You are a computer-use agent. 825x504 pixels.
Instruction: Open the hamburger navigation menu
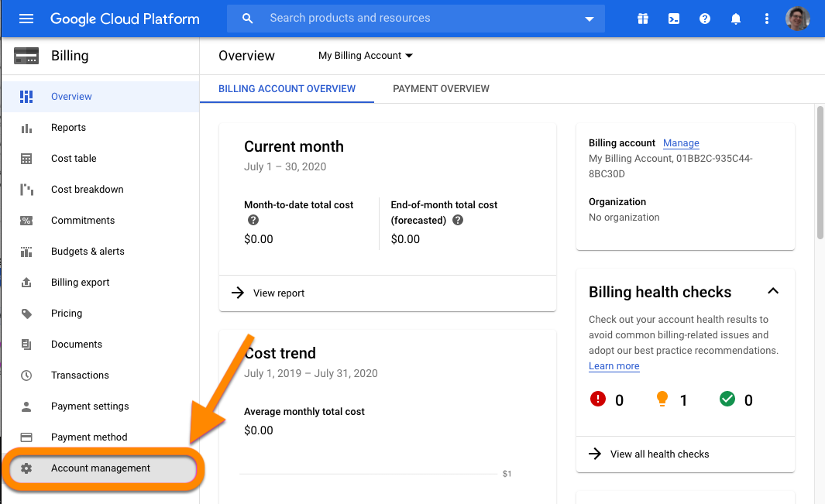26,19
